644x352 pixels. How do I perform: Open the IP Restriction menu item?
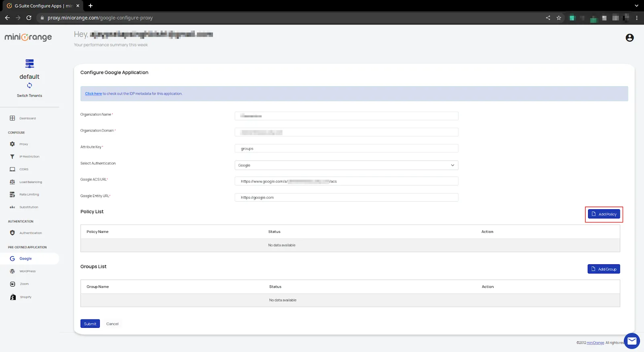click(x=29, y=156)
